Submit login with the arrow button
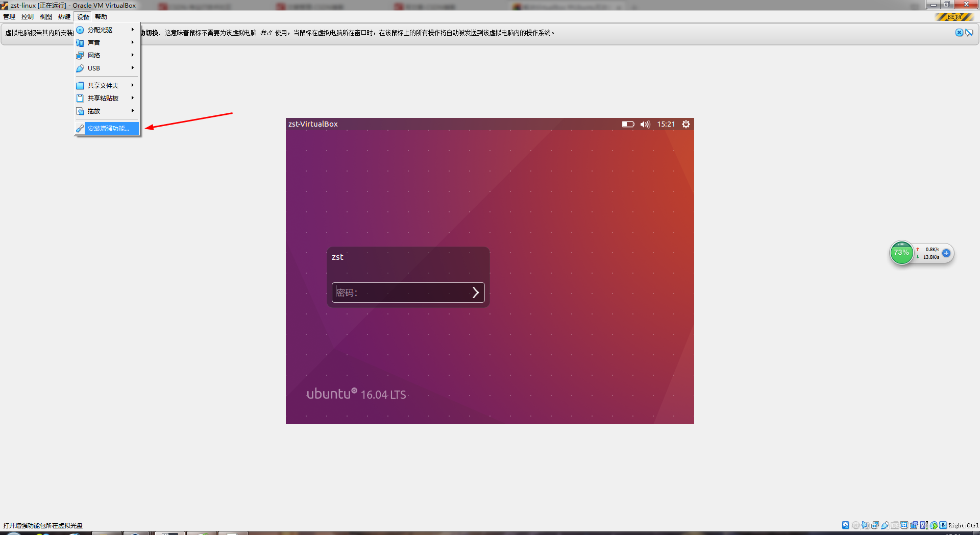This screenshot has height=535, width=980. (x=476, y=293)
